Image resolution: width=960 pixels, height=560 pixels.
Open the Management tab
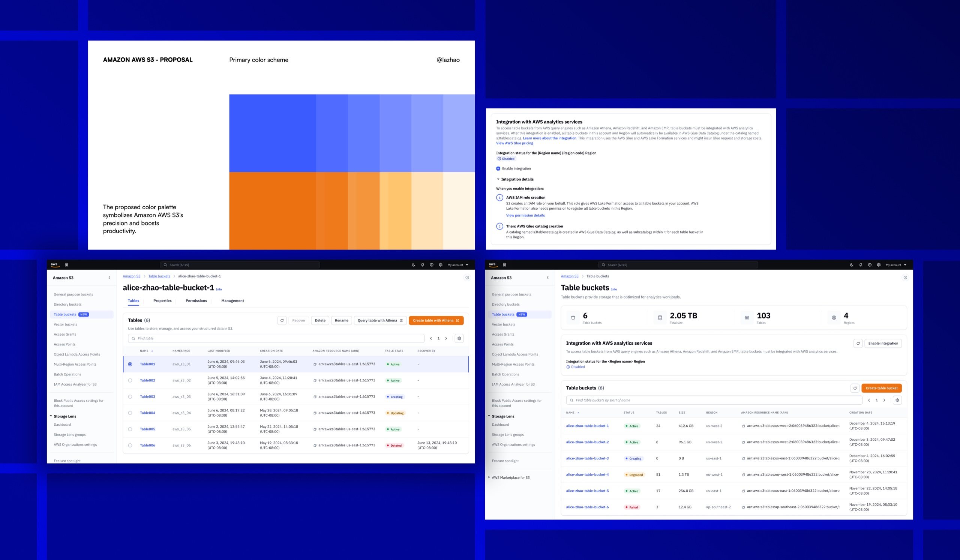click(x=232, y=301)
